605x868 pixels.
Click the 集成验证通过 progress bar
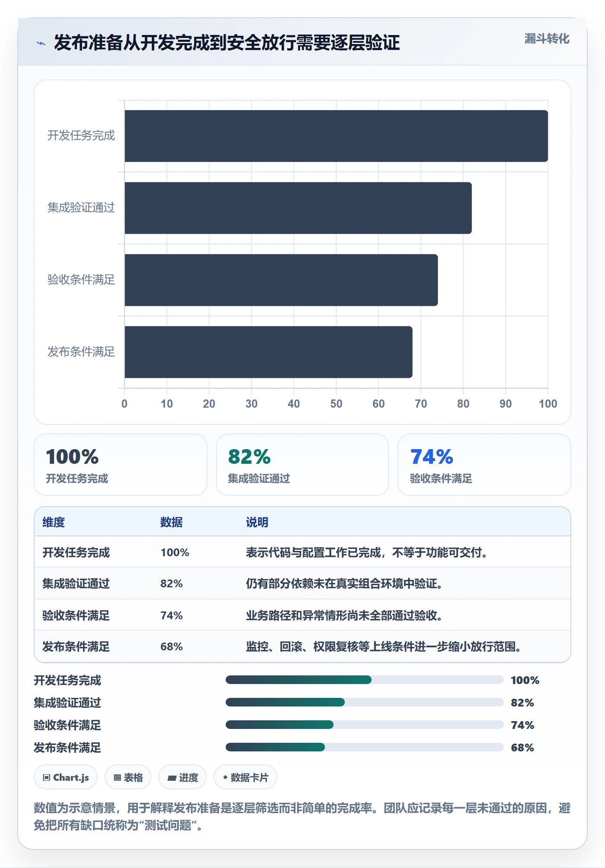365,702
